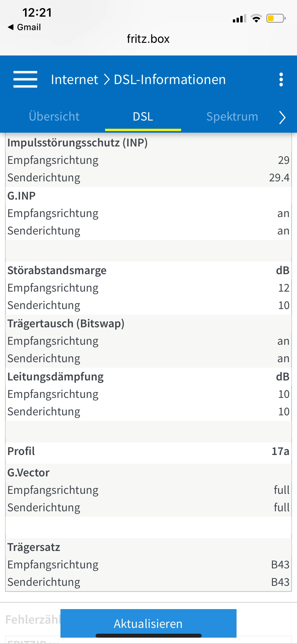Tap the fritz.box address bar
Viewport: 297px width, 644px height.
(148, 39)
